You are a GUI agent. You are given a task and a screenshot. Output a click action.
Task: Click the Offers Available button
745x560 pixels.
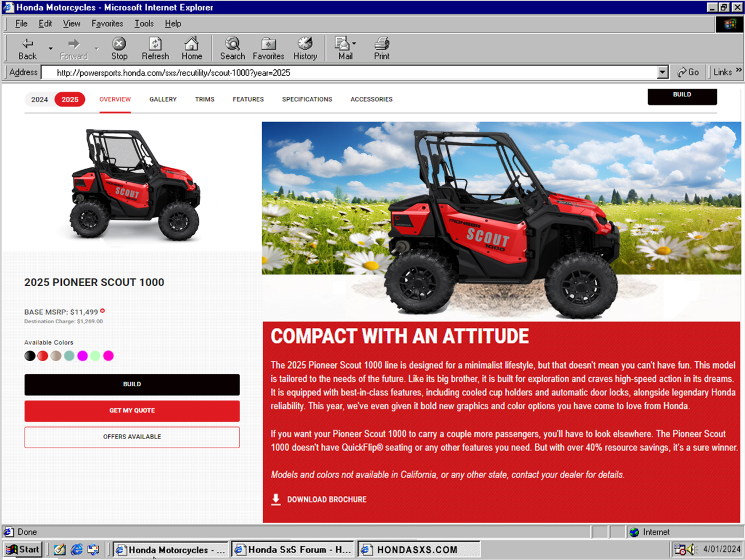[132, 437]
